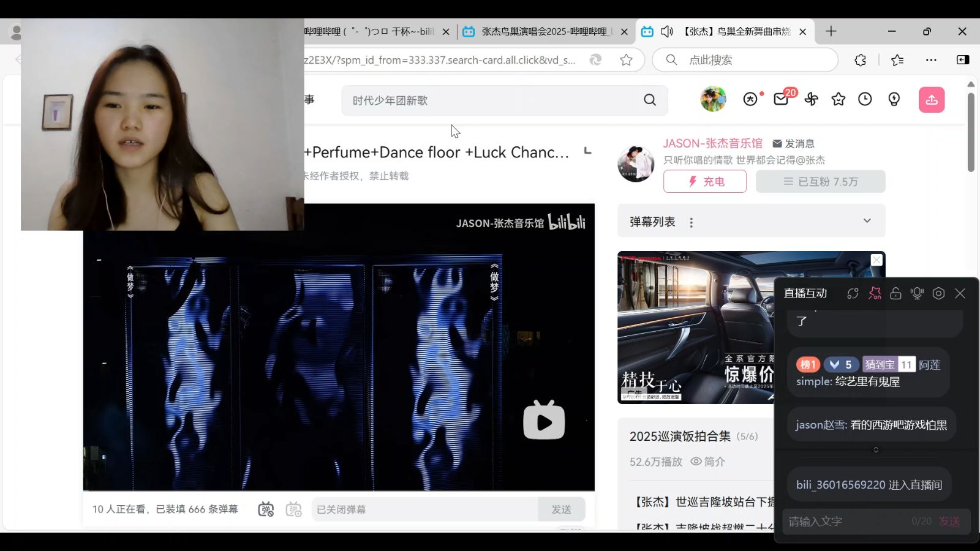Open the 动态 pinwheel feed icon
Viewport: 980px width, 551px height.
[812, 99]
